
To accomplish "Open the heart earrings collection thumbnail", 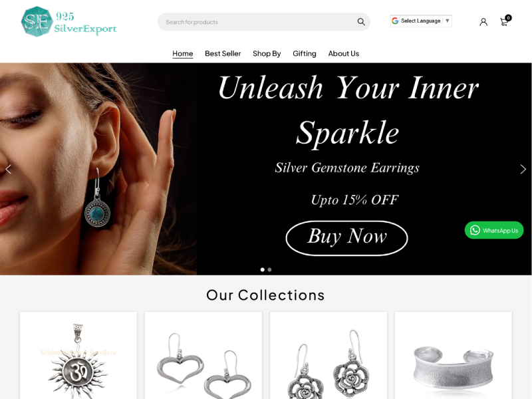I will 203,355.
